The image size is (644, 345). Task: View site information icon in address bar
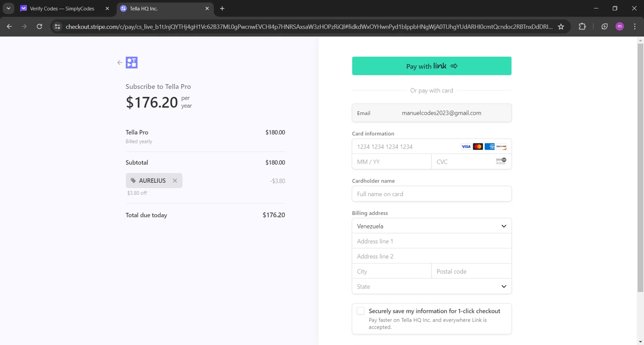58,27
